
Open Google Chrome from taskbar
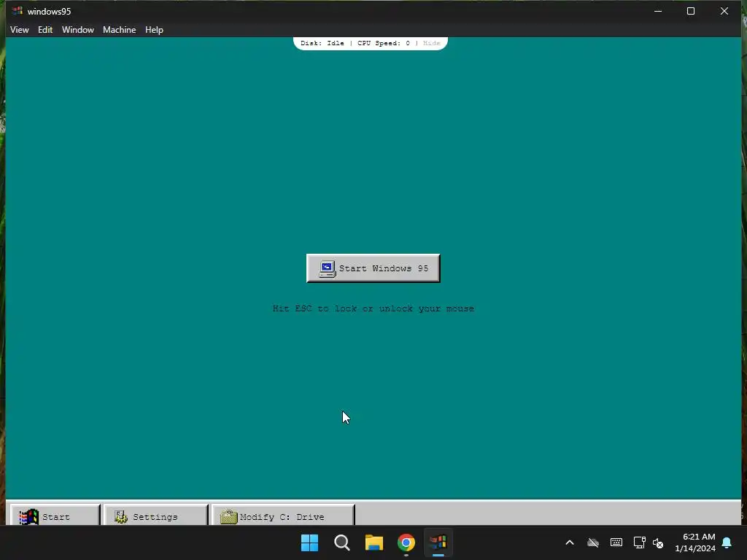click(406, 542)
